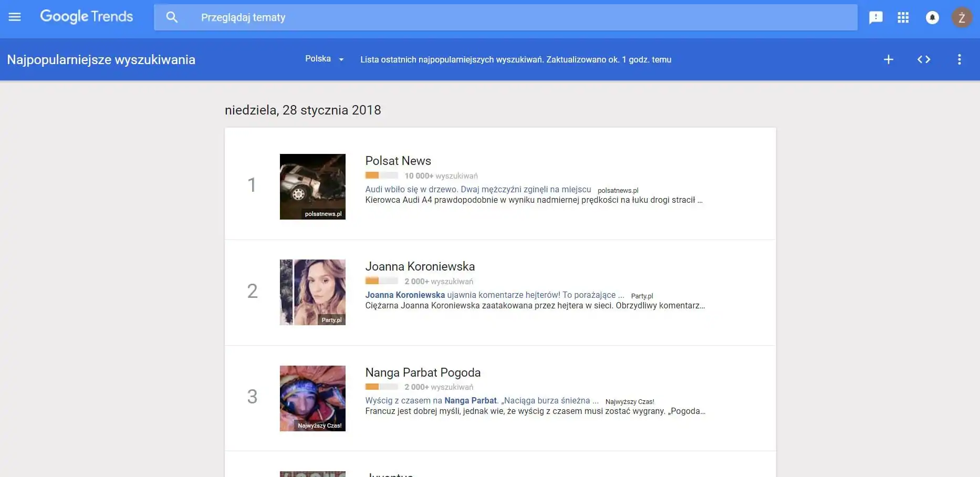Image resolution: width=980 pixels, height=477 pixels.
Task: Open the Polska country dropdown
Action: coord(325,59)
